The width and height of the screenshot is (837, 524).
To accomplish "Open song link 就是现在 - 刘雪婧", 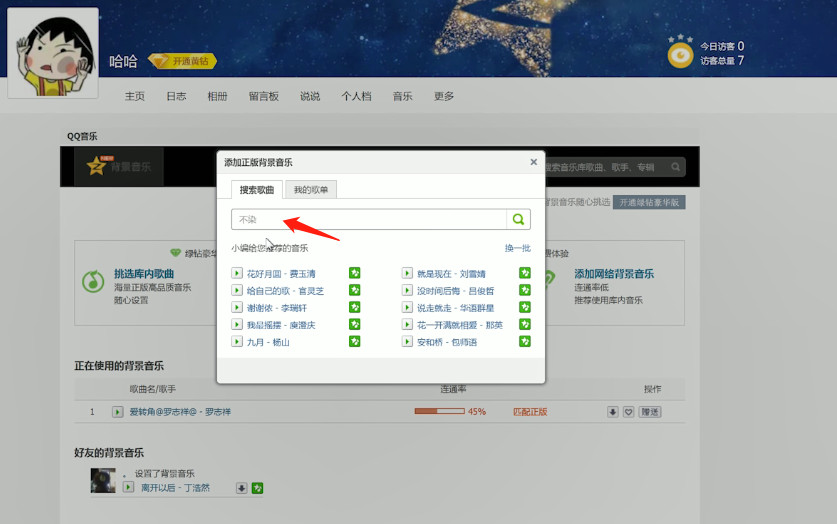I will tap(451, 274).
